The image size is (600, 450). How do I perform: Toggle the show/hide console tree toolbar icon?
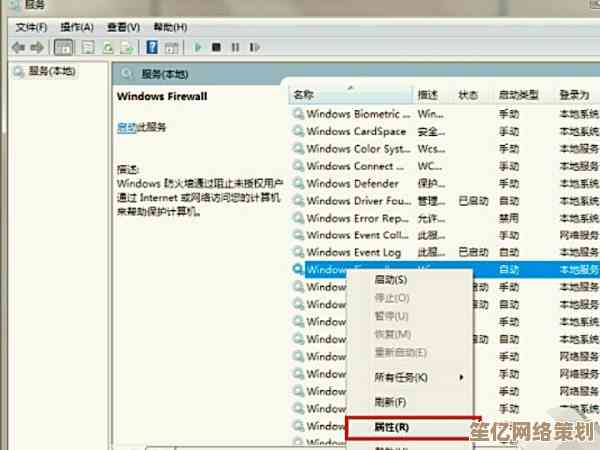[x=62, y=47]
